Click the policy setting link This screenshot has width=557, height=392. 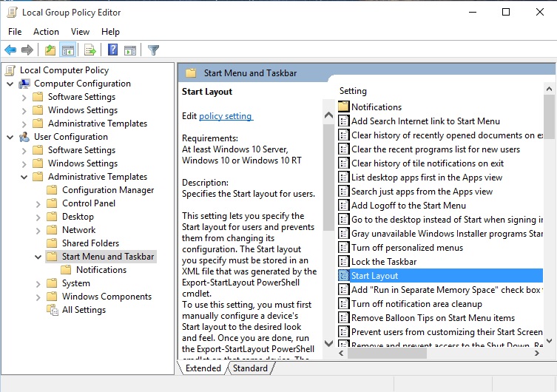tap(226, 116)
